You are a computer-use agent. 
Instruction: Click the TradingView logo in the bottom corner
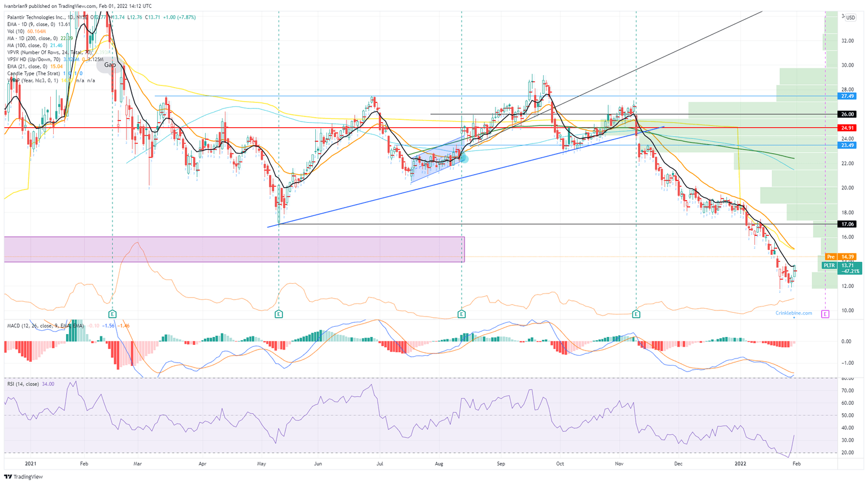tap(23, 477)
